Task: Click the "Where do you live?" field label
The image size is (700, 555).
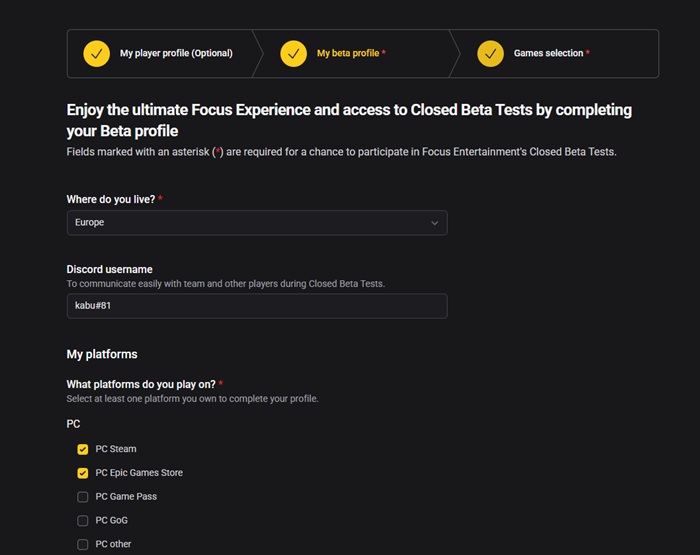Action: tap(111, 200)
